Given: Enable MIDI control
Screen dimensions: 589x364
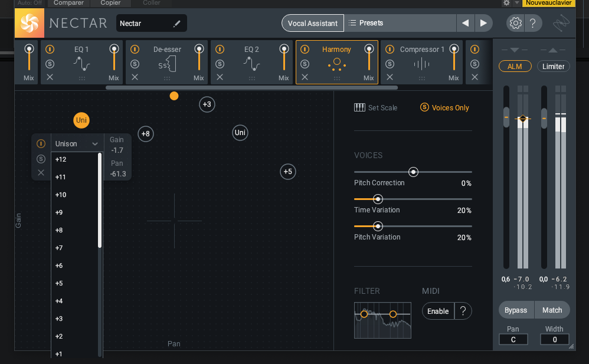Looking at the screenshot, I should click(438, 311).
